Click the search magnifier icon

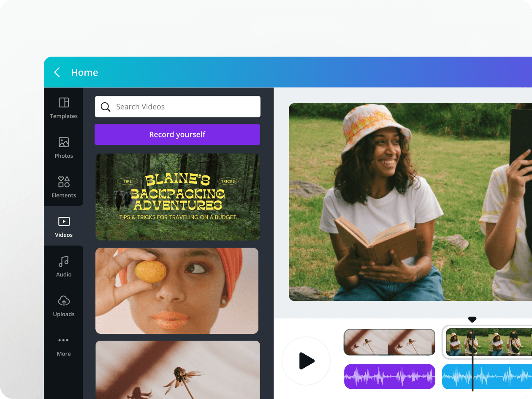click(106, 107)
